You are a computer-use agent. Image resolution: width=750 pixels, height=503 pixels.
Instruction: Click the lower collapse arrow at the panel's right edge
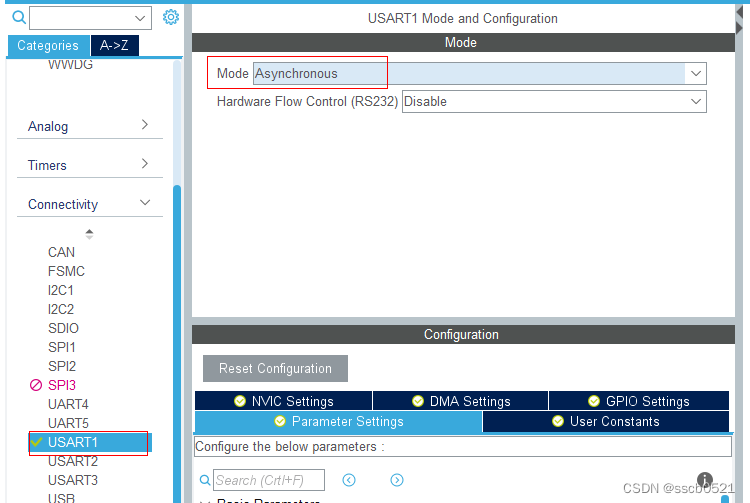(x=739, y=28)
